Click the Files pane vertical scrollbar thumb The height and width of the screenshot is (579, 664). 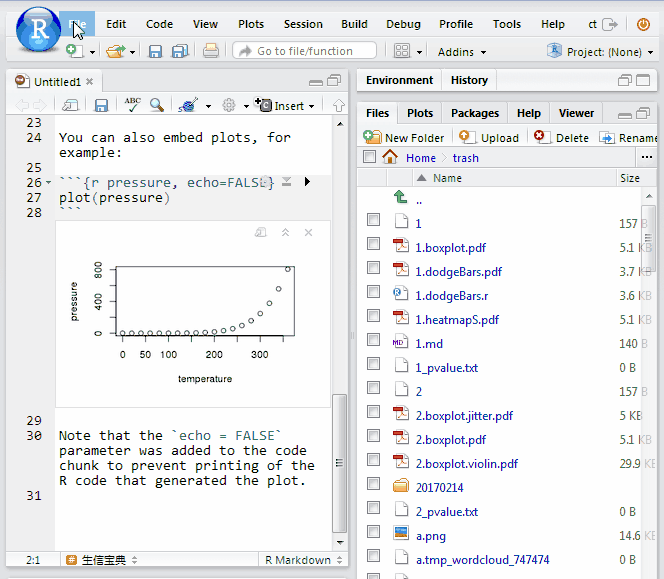click(x=648, y=238)
